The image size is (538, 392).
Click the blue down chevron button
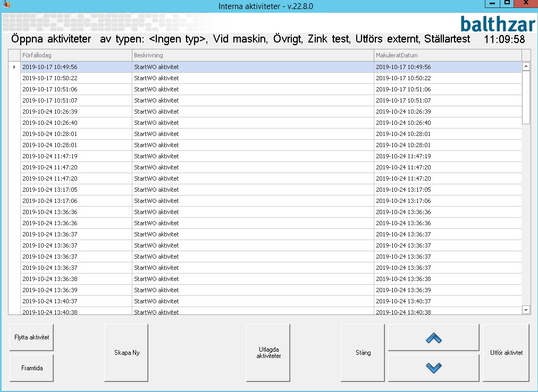(x=433, y=368)
